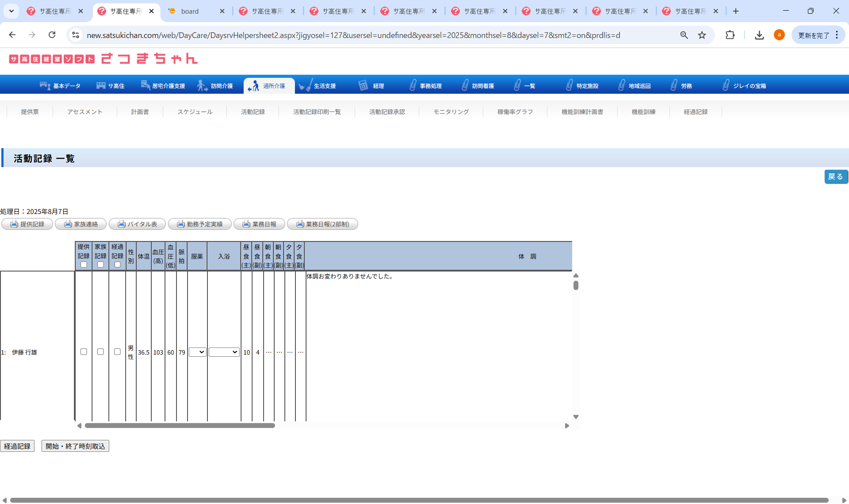Click the 経理 calculator icon

(363, 86)
